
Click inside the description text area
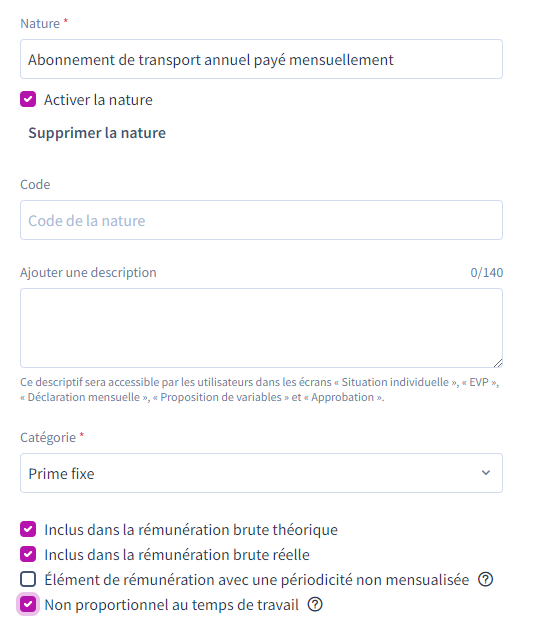(261, 328)
